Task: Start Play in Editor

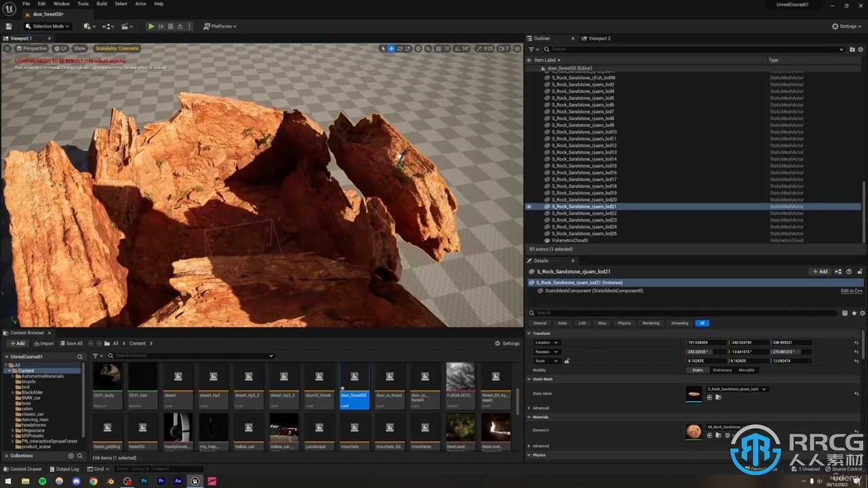Action: (151, 26)
